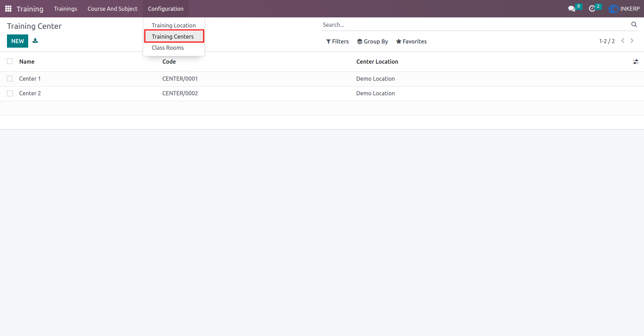644x336 pixels.
Task: Click the search magnifier icon
Action: point(634,25)
